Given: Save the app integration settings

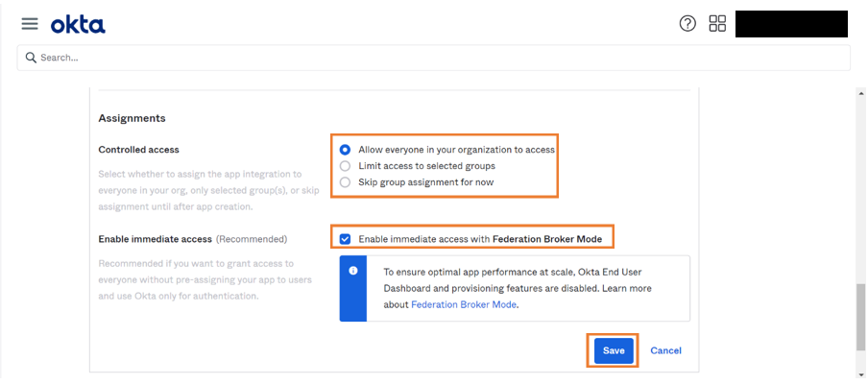Looking at the screenshot, I should tap(614, 350).
